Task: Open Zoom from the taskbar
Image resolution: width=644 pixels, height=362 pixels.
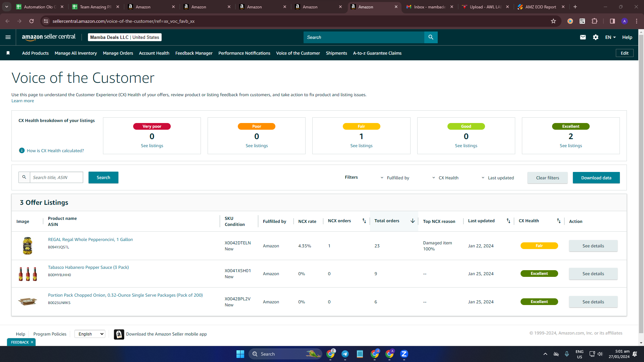Action: click(404, 354)
